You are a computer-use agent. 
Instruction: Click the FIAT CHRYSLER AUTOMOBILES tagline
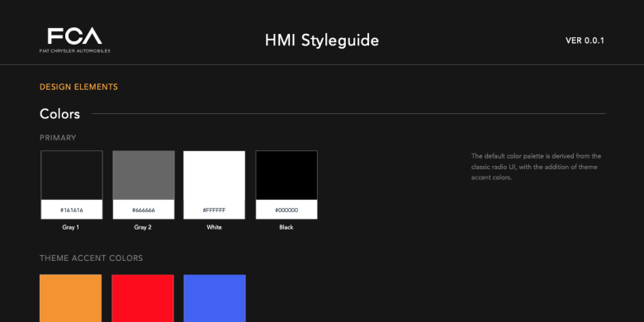[x=75, y=51]
